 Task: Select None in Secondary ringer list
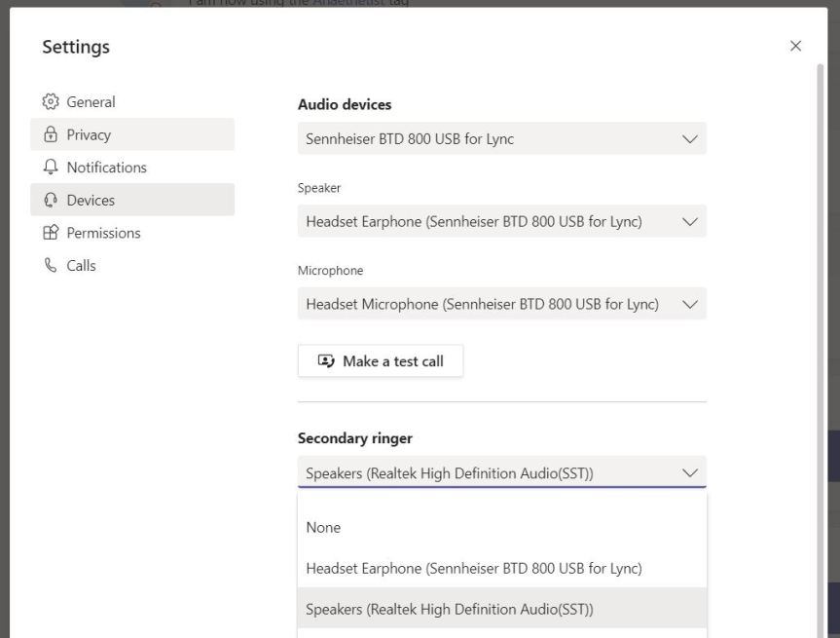(323, 527)
